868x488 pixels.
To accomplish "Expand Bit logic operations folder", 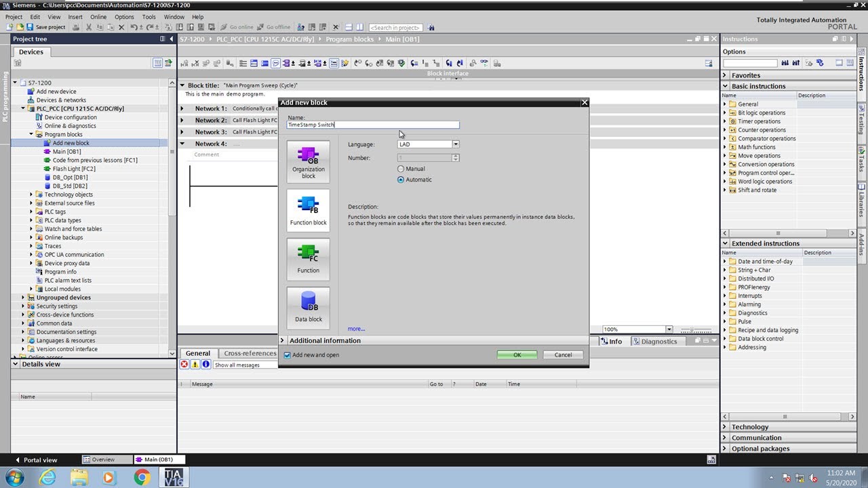I will click(x=724, y=113).
